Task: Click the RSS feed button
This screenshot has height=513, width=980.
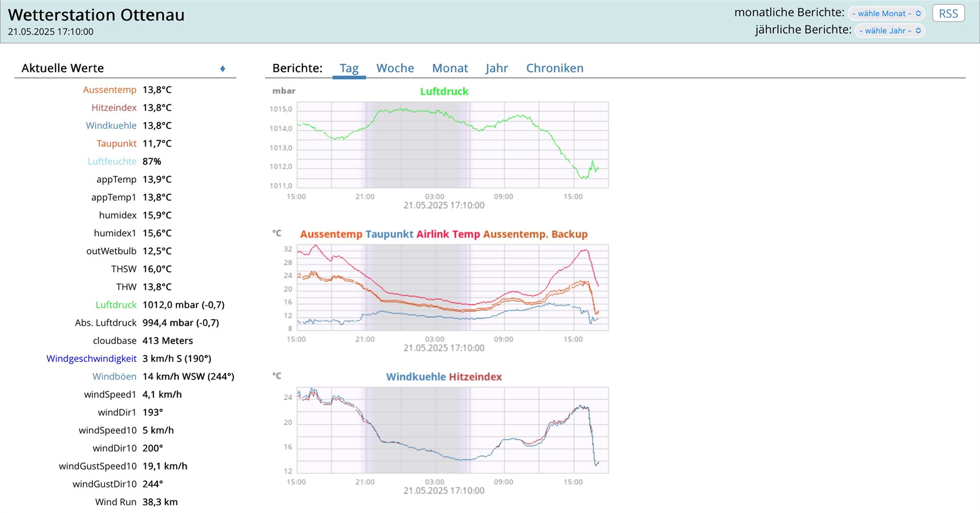Action: coord(948,14)
